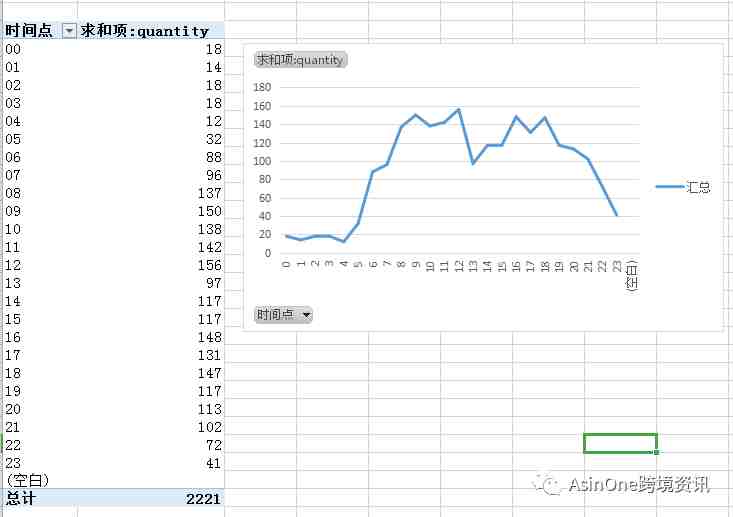733x517 pixels.
Task: Select the value 156 for hour 12
Action: pos(209,265)
